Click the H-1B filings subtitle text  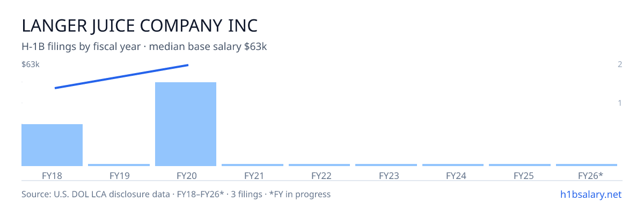click(144, 47)
